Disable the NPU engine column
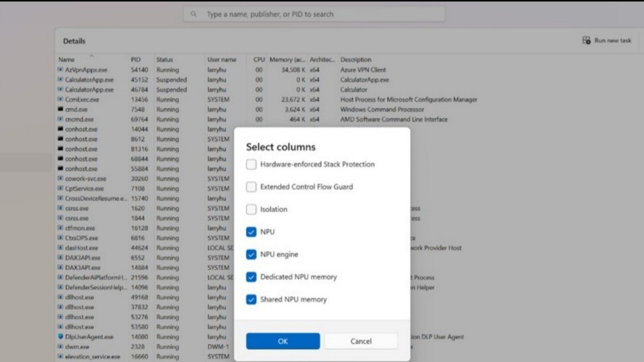The width and height of the screenshot is (644, 362). coord(251,254)
